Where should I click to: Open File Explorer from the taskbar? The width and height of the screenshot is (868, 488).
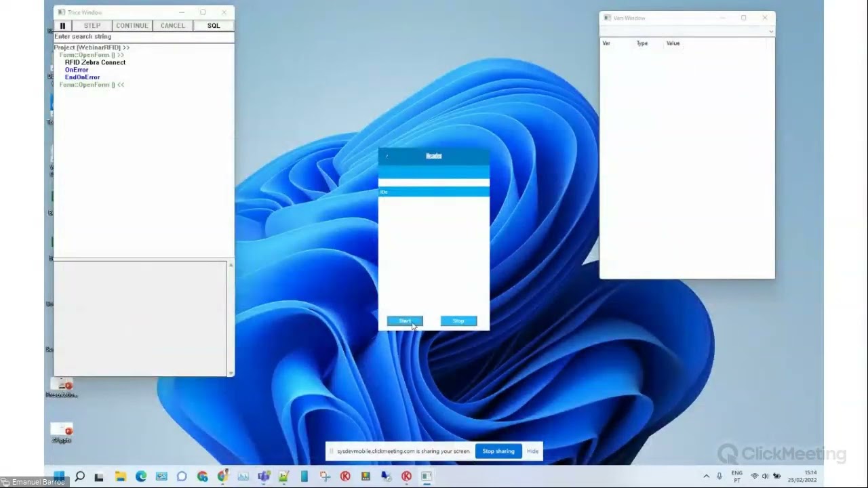120,476
